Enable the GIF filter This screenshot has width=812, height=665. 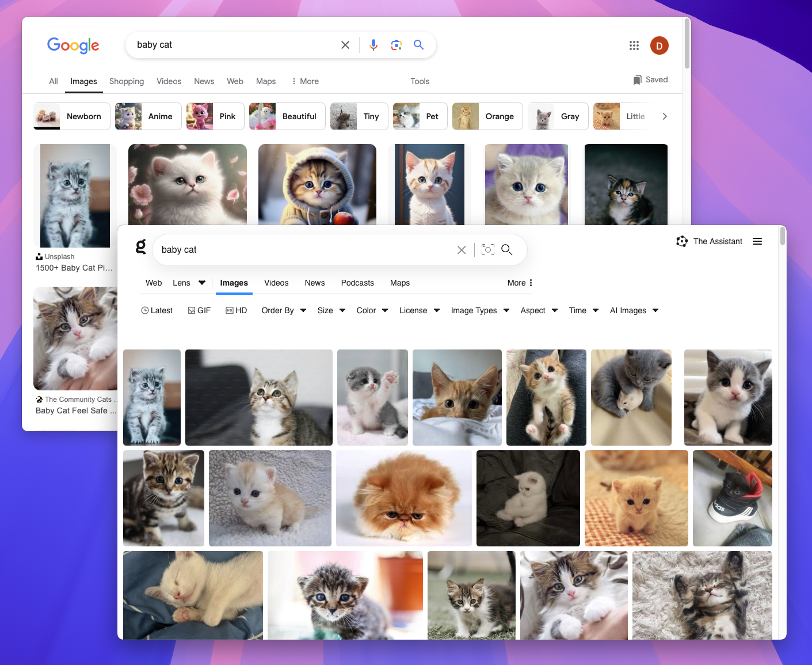pos(199,310)
